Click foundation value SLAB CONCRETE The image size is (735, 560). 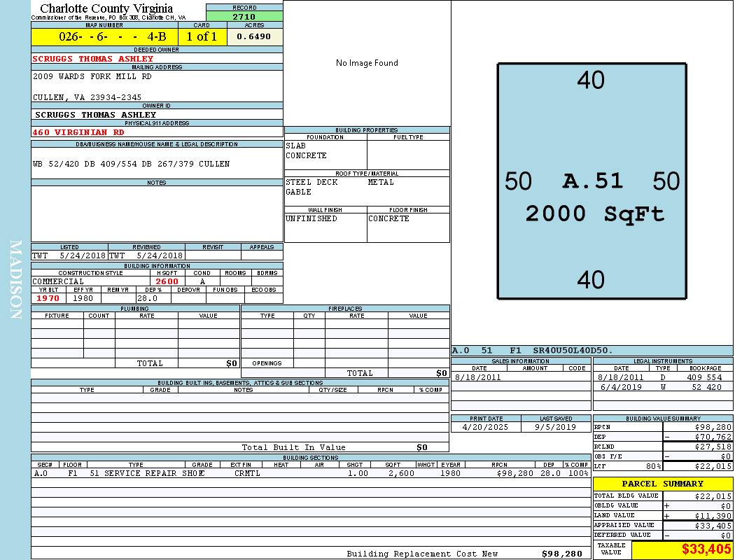306,150
